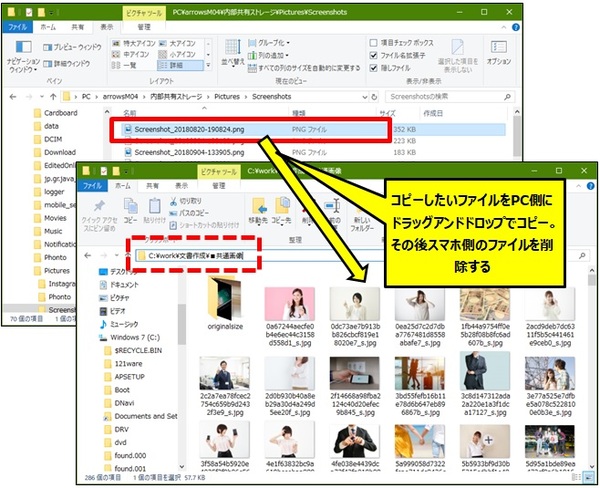Go back in front Explorer window
The image size is (600, 488).
[x=88, y=255]
